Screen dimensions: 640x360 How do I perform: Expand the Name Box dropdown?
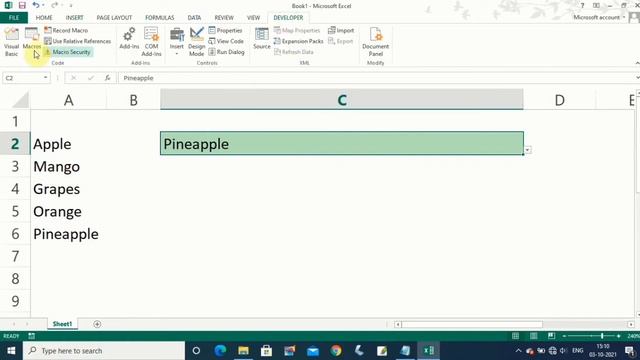point(46,78)
